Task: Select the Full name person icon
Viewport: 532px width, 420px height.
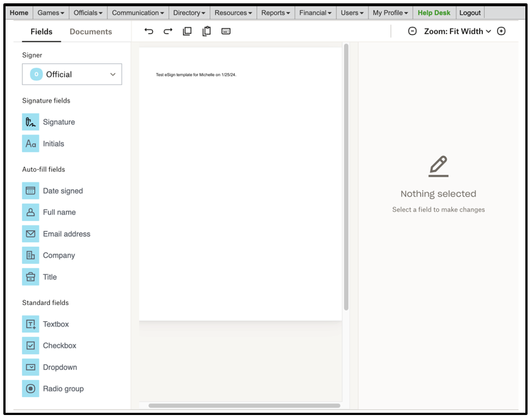Action: point(31,212)
